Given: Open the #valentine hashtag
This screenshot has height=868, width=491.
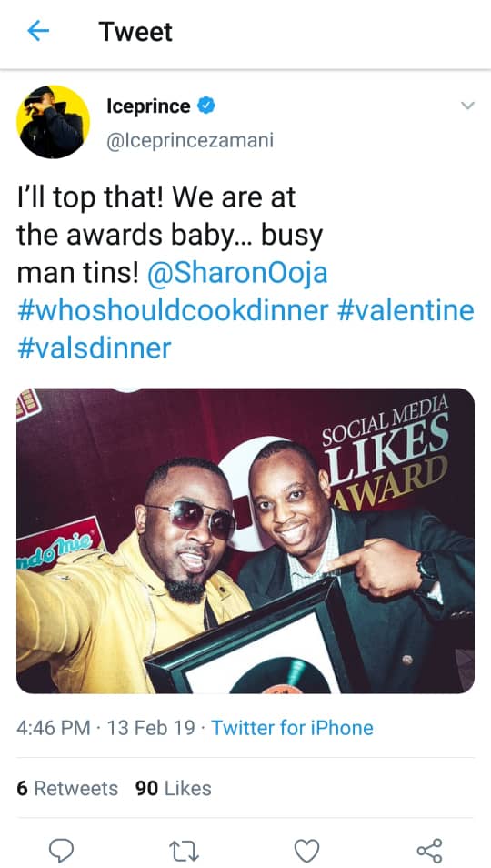Looking at the screenshot, I should tap(406, 310).
